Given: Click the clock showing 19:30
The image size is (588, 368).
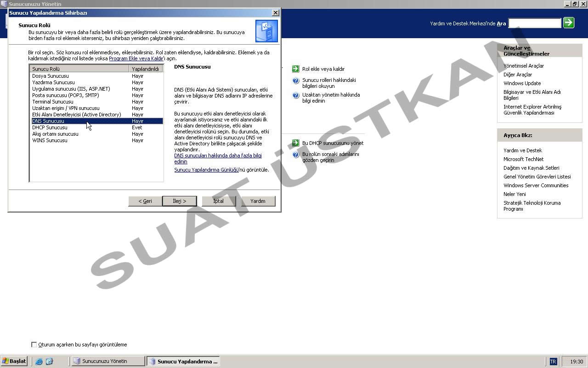Looking at the screenshot, I should pyautogui.click(x=577, y=362).
